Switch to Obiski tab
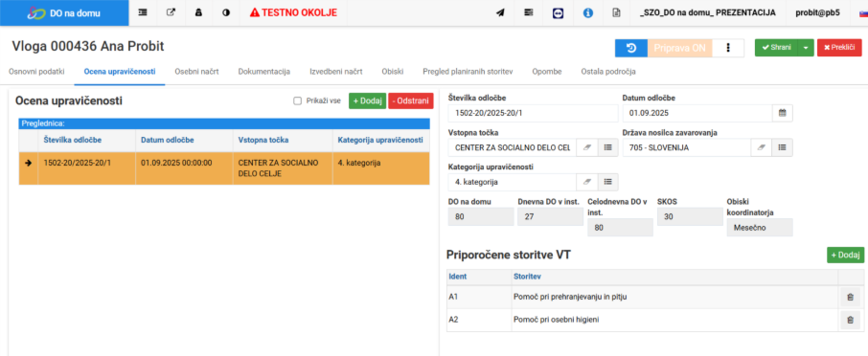The height and width of the screenshot is (356, 868). click(x=393, y=72)
